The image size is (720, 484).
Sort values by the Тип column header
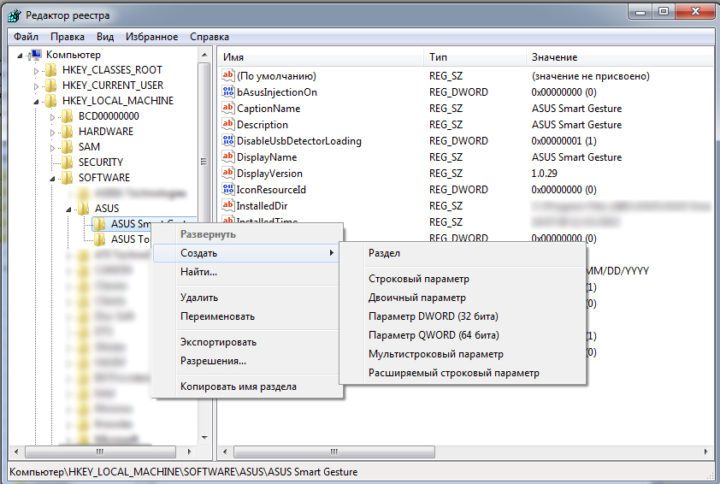(x=475, y=57)
